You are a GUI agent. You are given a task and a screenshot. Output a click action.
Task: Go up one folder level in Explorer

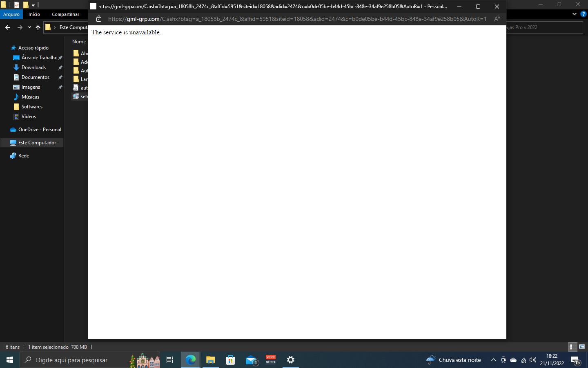pos(38,27)
